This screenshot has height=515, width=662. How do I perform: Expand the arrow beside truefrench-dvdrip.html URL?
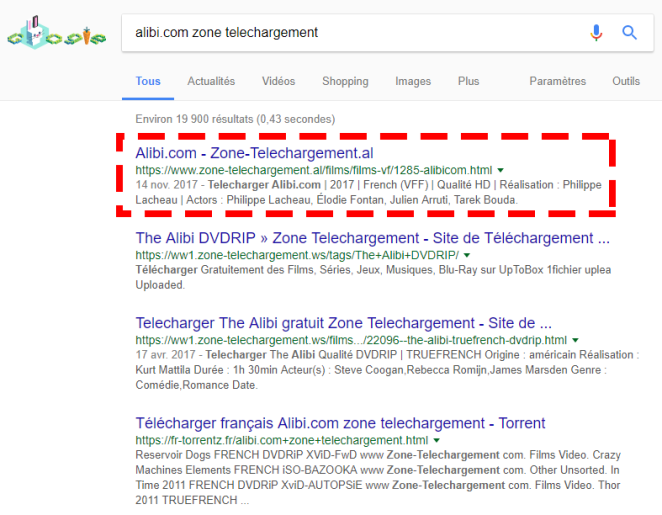[x=575, y=341]
